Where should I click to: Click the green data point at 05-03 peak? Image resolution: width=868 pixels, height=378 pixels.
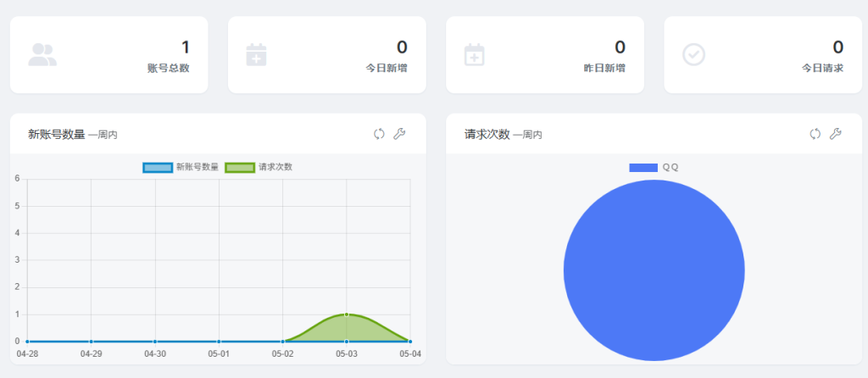347,314
